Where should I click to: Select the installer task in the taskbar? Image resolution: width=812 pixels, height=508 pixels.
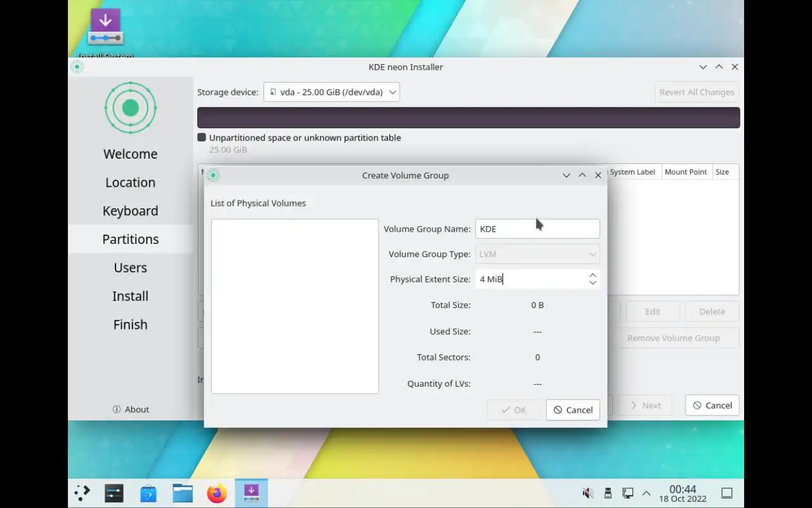click(251, 493)
